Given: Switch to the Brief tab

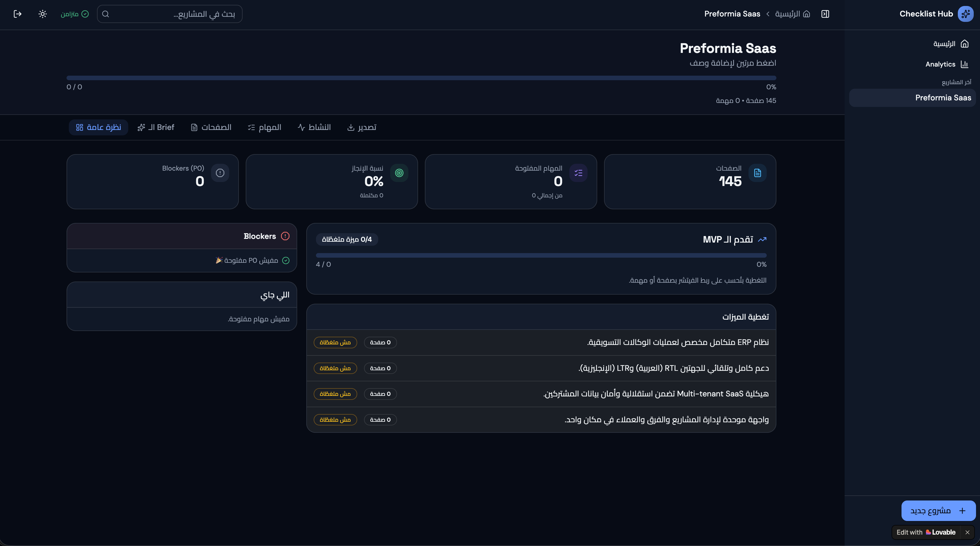Looking at the screenshot, I should tap(156, 127).
